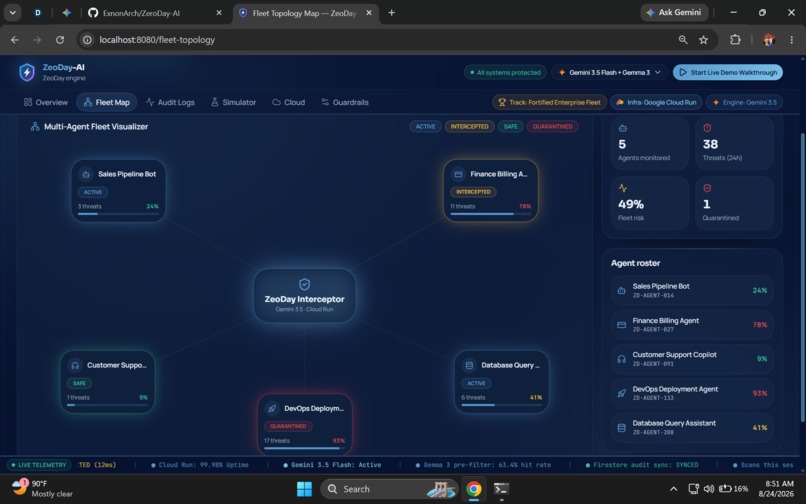Screen dimensions: 806x504
Task: Switch to the Audit Logs tab
Action: click(x=170, y=102)
